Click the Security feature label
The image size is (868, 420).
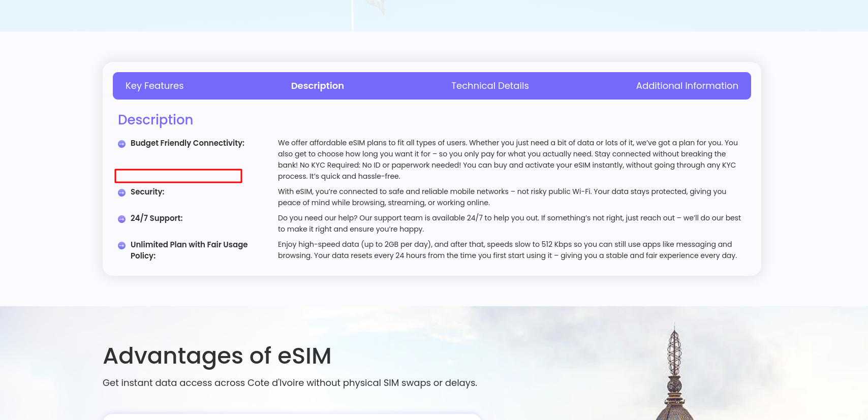click(147, 192)
